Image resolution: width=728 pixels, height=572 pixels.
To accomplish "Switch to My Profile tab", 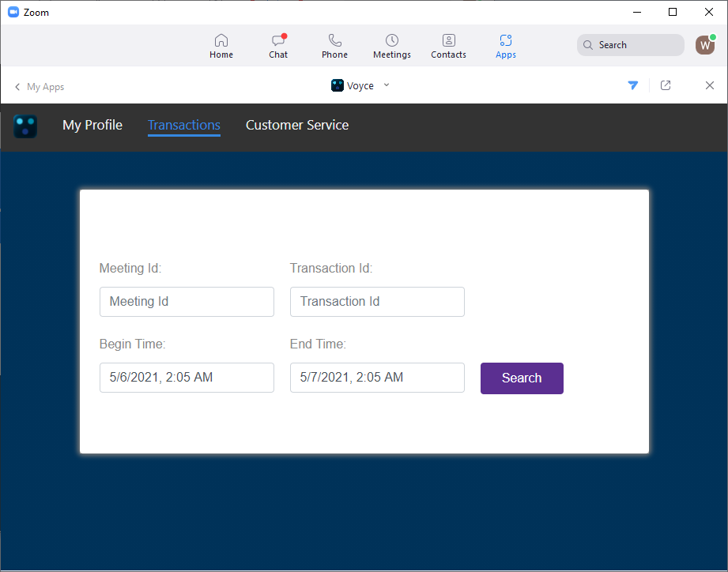I will pos(92,125).
